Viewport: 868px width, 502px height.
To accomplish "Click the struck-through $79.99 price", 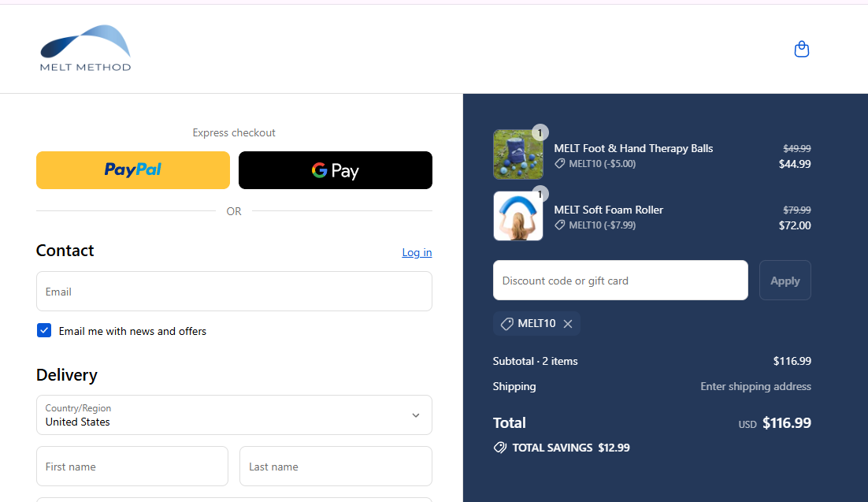I will [796, 210].
